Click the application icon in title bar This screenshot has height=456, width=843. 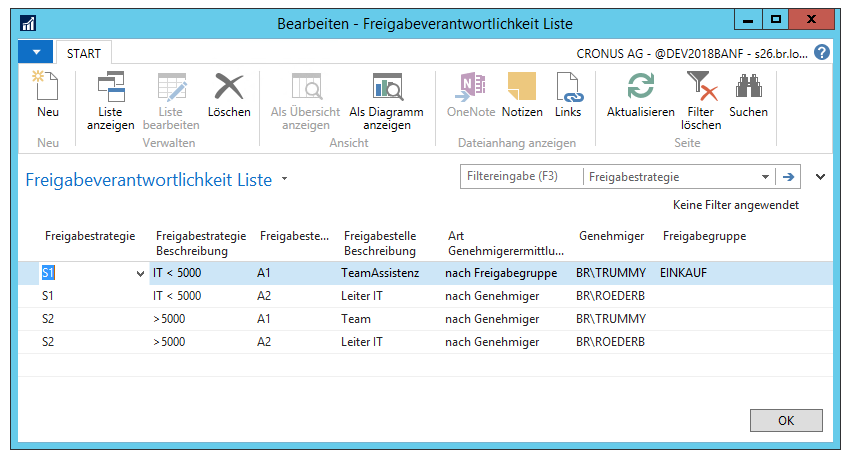28,23
